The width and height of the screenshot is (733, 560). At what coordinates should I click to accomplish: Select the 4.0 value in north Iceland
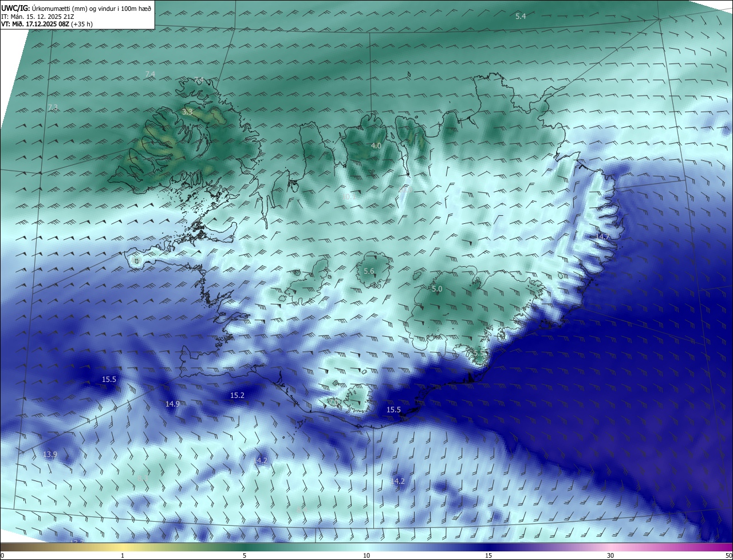point(376,146)
